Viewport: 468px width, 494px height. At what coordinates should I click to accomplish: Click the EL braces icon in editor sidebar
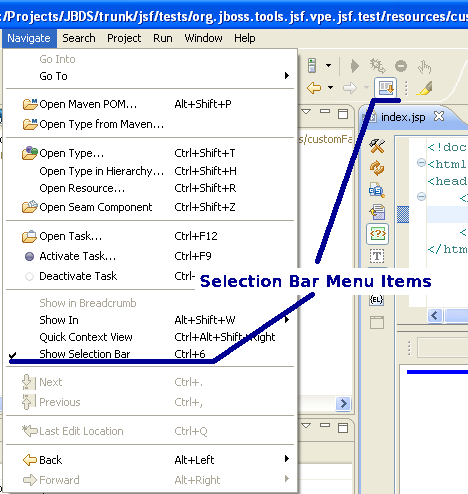tap(377, 300)
